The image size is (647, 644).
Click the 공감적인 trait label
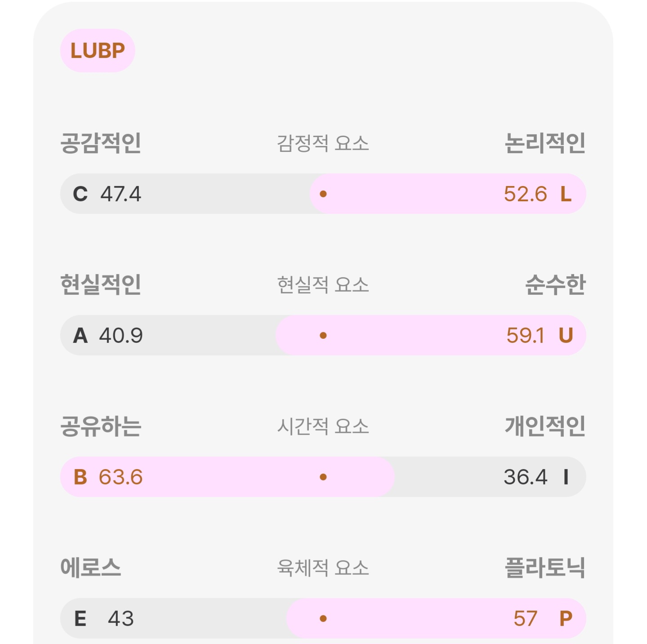[x=101, y=143]
